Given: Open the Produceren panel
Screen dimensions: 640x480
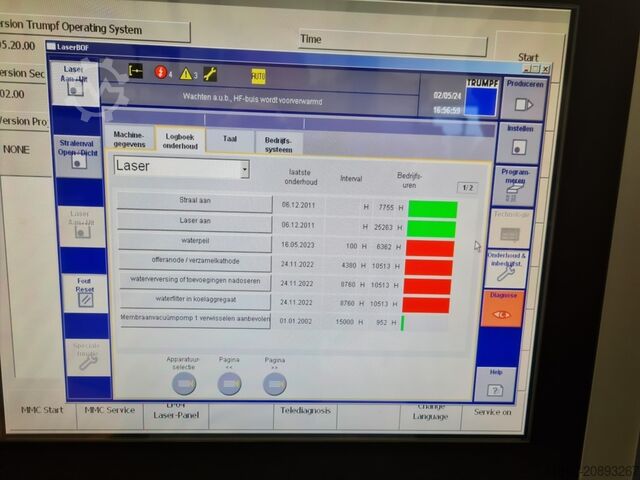Looking at the screenshot, I should pos(524,98).
